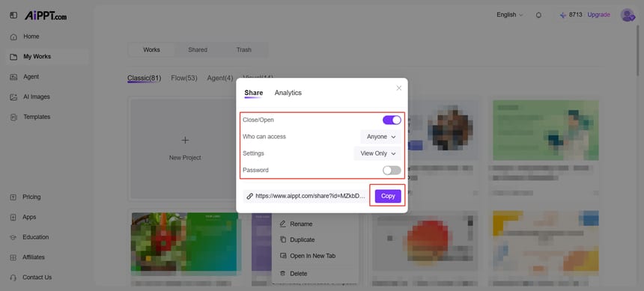Click the credits sparkle icon beside 8713
644x291 pixels.
(562, 15)
